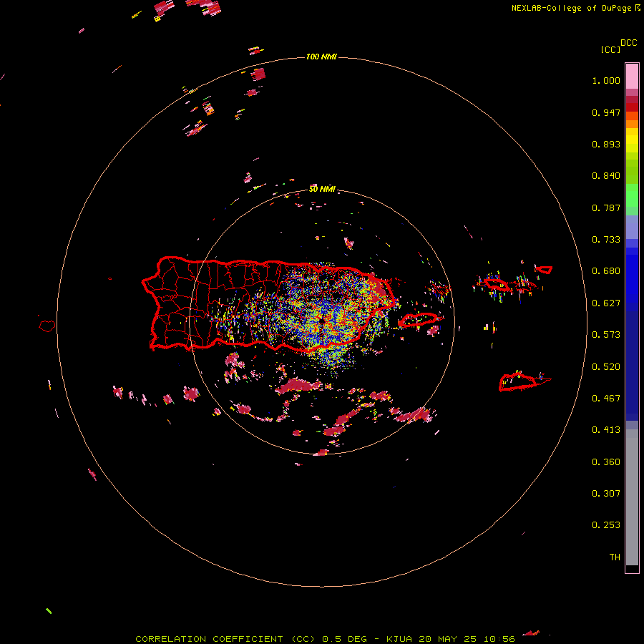Click the 0.520 scale value
Viewport: 644px width, 644px height.
coord(606,367)
